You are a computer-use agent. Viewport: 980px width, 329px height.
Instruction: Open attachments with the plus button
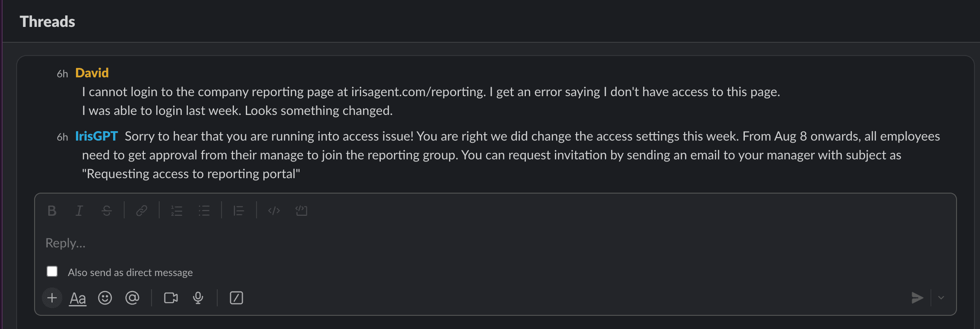coord(52,298)
